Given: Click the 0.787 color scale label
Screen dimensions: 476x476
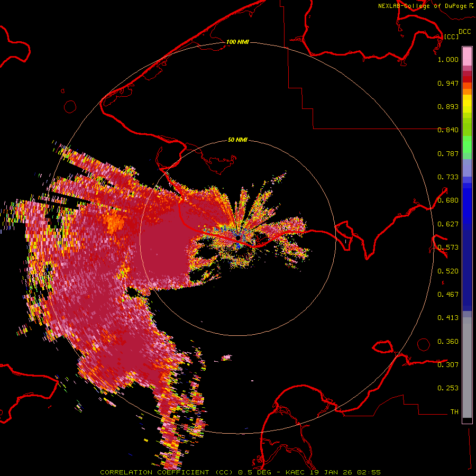Looking at the screenshot, I should 448,153.
